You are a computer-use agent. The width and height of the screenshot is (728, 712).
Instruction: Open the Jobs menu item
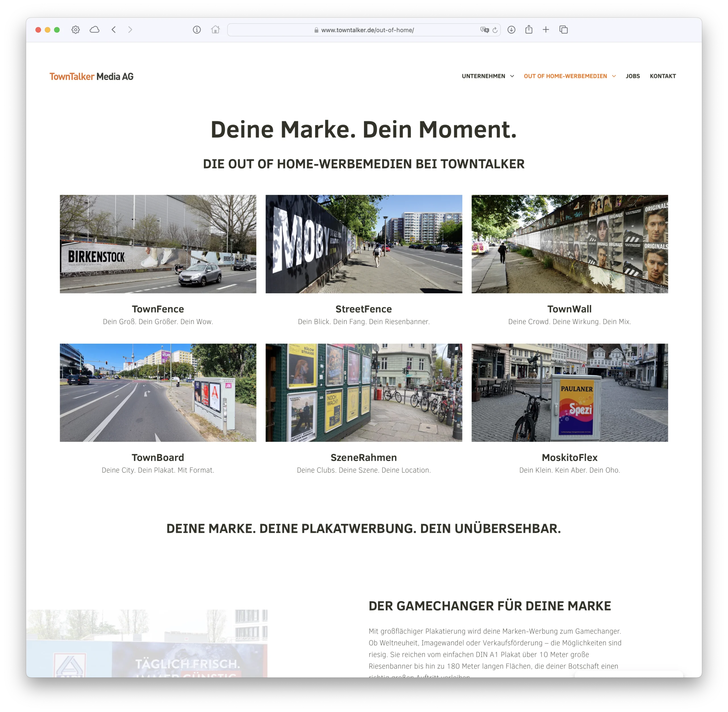coord(633,76)
